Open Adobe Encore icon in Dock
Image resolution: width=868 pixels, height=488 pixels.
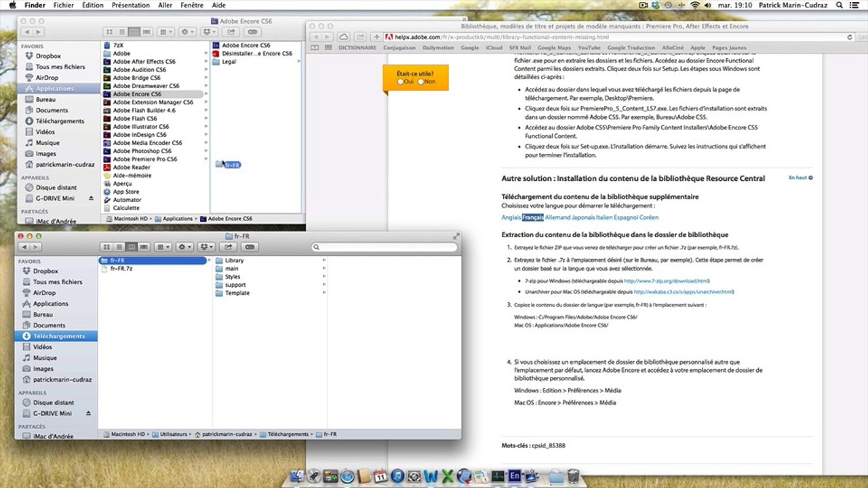click(x=515, y=477)
